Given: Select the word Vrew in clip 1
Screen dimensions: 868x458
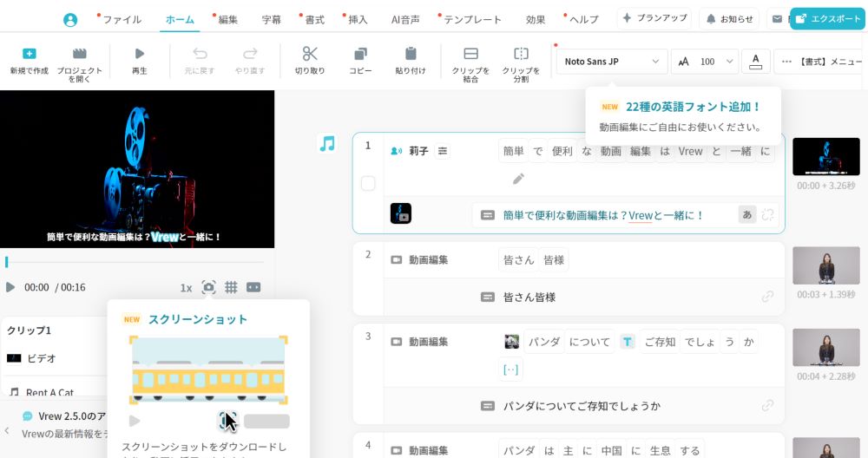Looking at the screenshot, I should coord(690,151).
